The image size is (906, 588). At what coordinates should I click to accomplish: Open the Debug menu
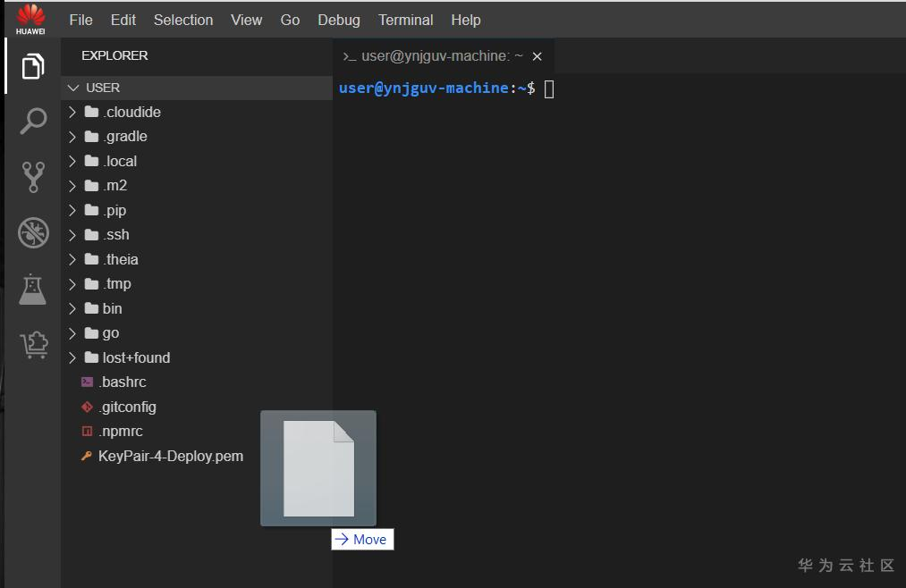click(339, 21)
